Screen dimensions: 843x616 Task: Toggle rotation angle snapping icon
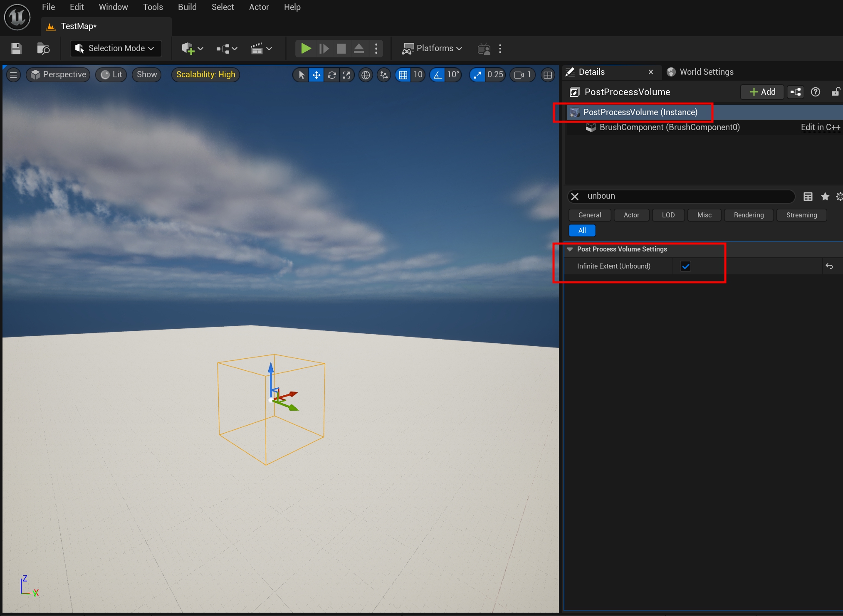tap(438, 75)
